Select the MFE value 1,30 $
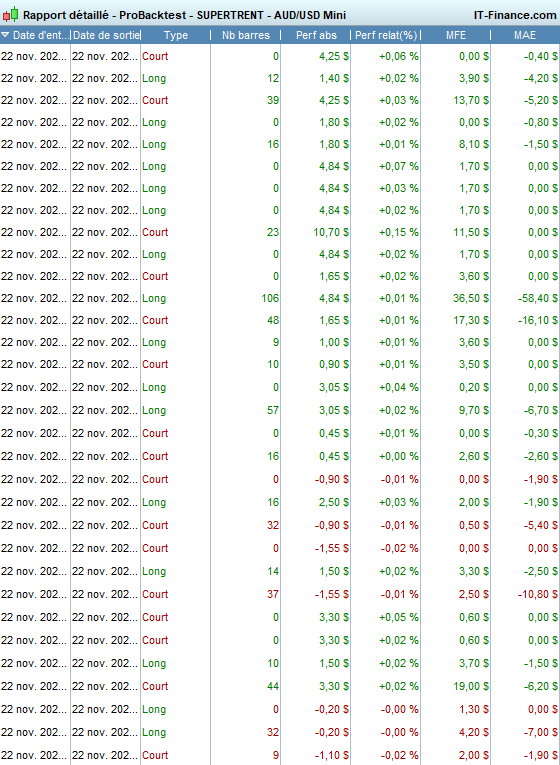This screenshot has height=765, width=560. click(x=474, y=709)
